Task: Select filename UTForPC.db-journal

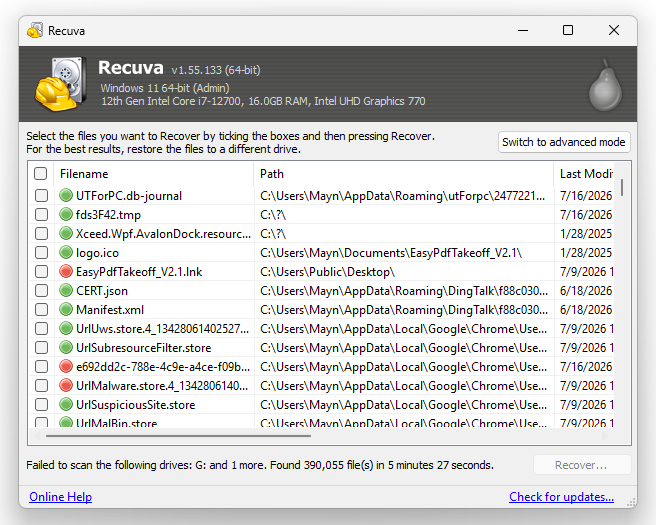Action: click(x=129, y=195)
